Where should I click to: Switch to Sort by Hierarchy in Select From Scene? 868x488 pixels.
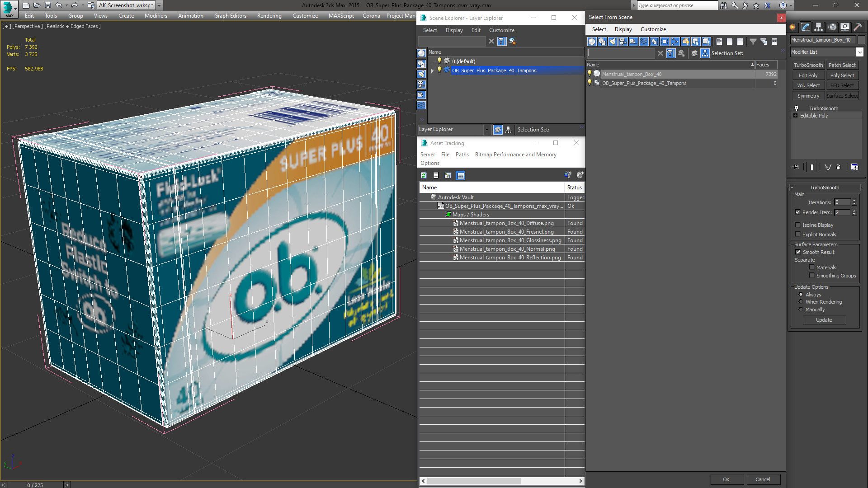pos(705,53)
